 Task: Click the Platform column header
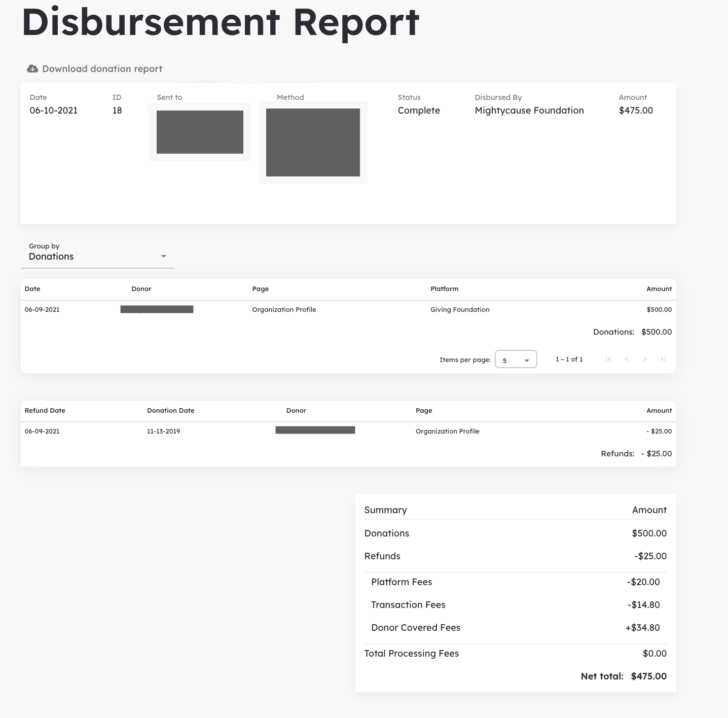(445, 289)
